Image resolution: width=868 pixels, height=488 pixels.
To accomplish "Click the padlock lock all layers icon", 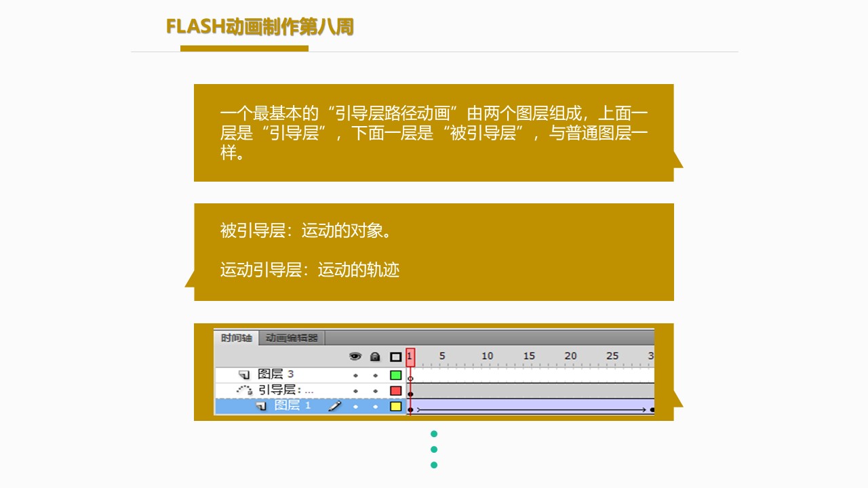I will coord(375,357).
